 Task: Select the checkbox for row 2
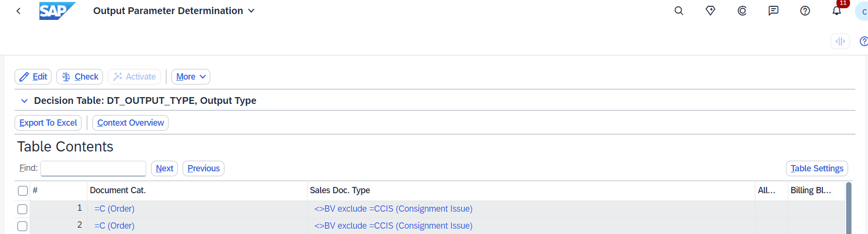coord(22,226)
